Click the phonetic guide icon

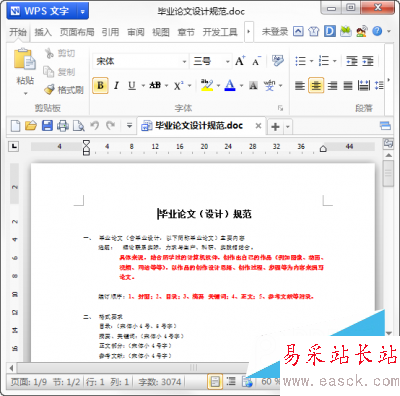point(270,86)
